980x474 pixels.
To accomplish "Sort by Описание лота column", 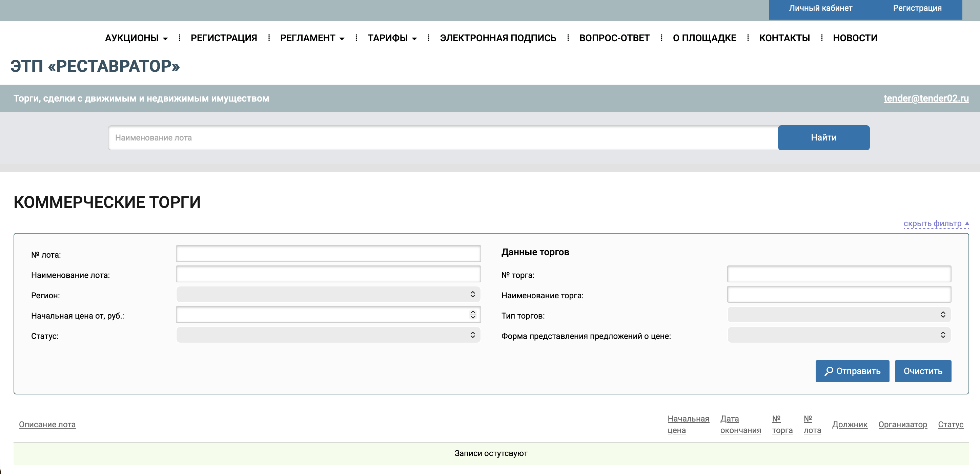I will pyautogui.click(x=47, y=424).
